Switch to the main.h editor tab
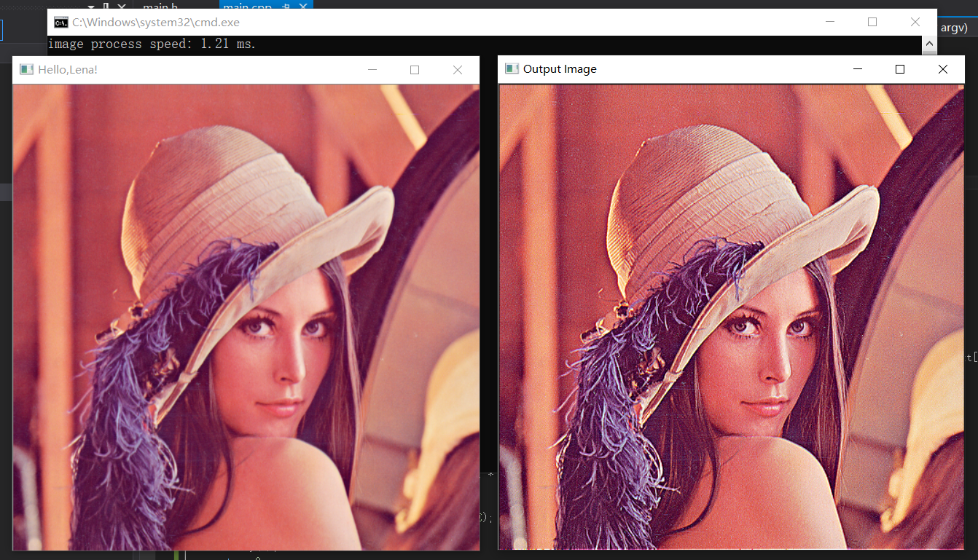The height and width of the screenshot is (560, 978). pyautogui.click(x=160, y=6)
